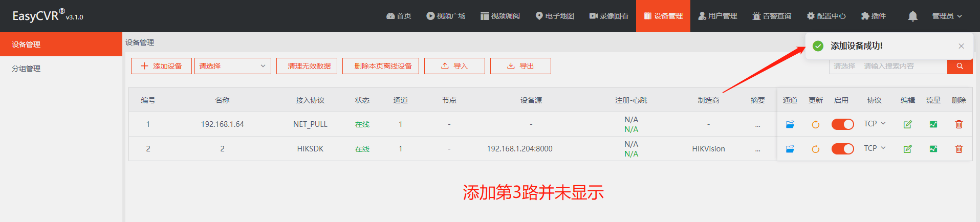Click the EasyCVR logo
The height and width of the screenshot is (222, 980).
tap(48, 16)
